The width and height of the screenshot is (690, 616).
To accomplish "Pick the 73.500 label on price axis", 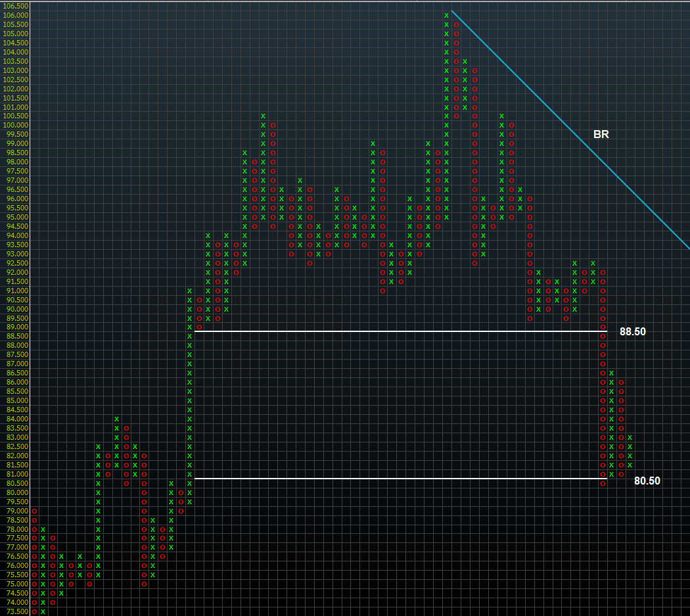I will [16, 611].
